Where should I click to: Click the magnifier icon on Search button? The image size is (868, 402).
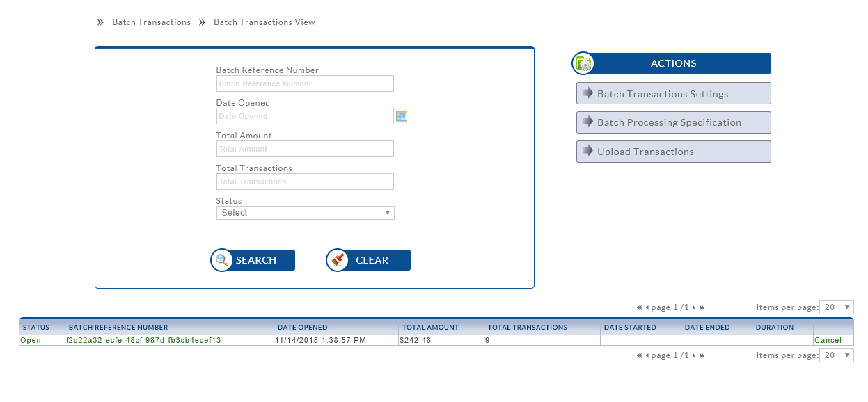221,260
